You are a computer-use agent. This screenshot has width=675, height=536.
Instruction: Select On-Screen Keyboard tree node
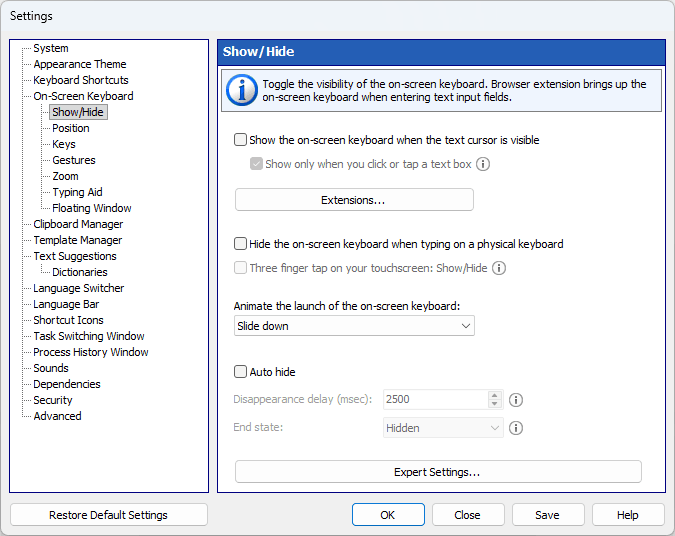[84, 96]
